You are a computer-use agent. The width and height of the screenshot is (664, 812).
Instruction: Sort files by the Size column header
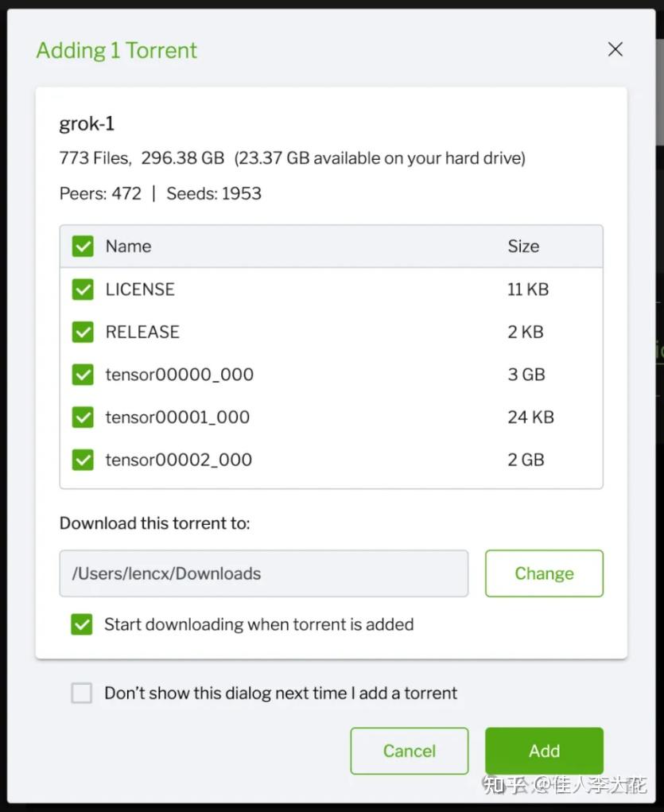click(x=523, y=247)
